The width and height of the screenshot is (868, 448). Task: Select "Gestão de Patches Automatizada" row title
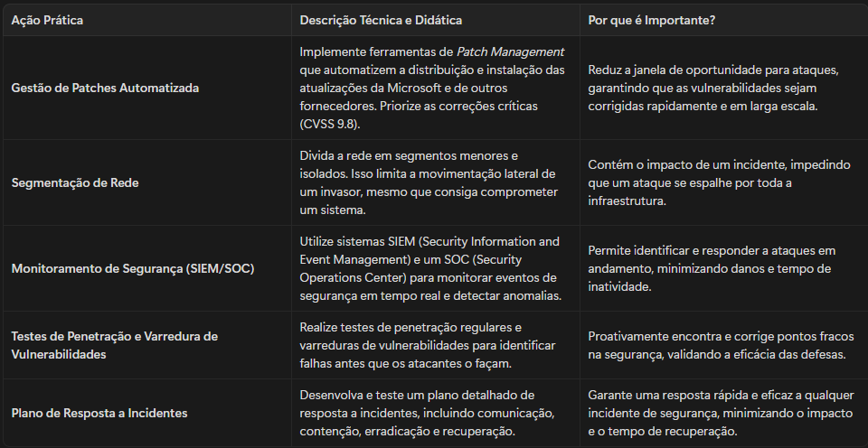coord(105,88)
